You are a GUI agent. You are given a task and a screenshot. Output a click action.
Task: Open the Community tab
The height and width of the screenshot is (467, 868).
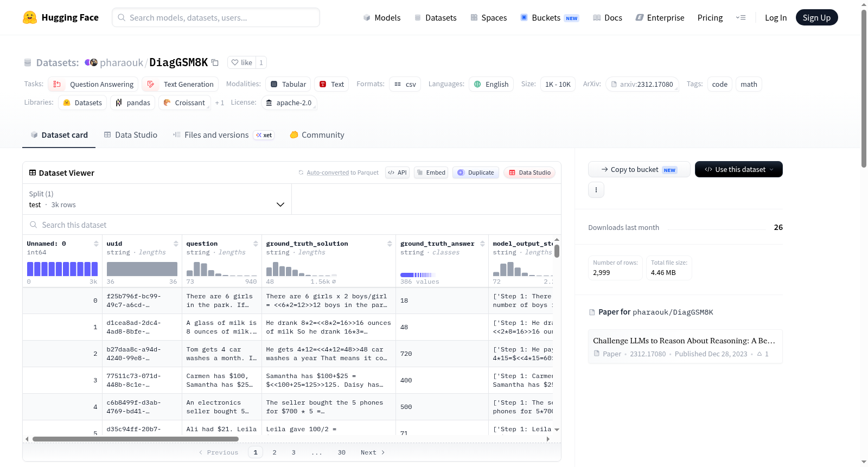(317, 135)
